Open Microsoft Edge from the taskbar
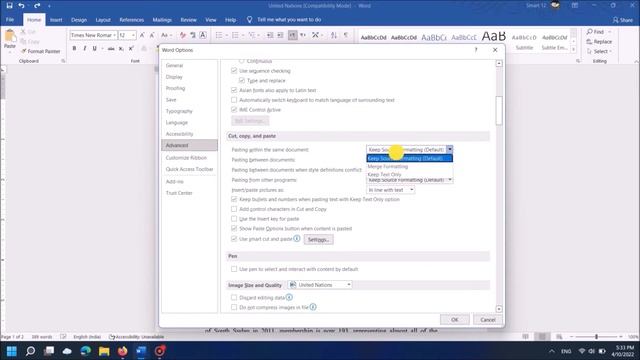This screenshot has width=640, height=360. point(86,351)
